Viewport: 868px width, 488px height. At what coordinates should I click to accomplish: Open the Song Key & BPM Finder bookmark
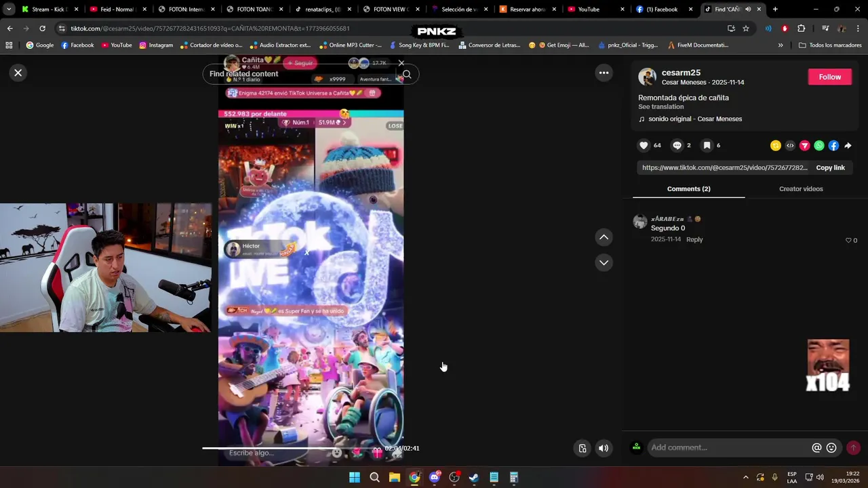(419, 45)
